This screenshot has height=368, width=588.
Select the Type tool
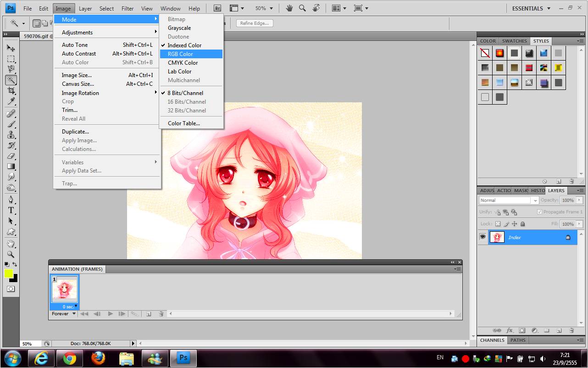(x=11, y=210)
